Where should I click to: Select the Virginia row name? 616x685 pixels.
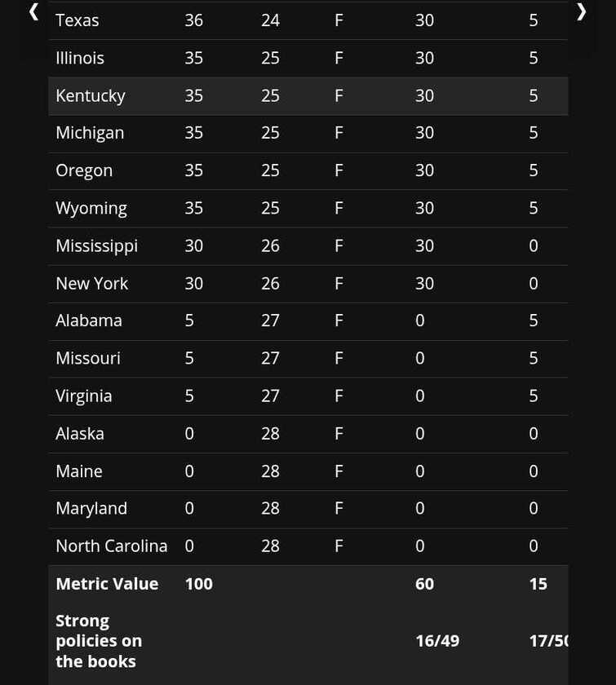[84, 396]
